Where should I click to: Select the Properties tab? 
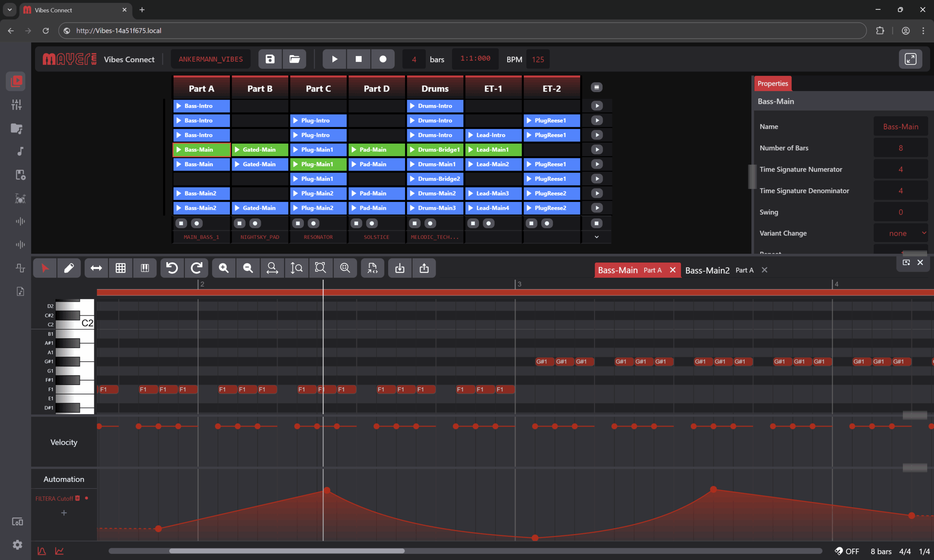click(772, 83)
